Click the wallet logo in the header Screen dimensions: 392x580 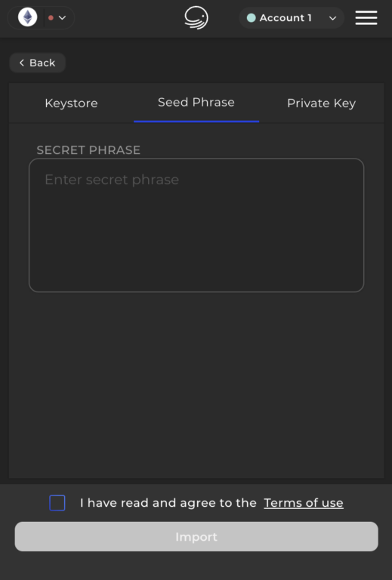pos(196,17)
